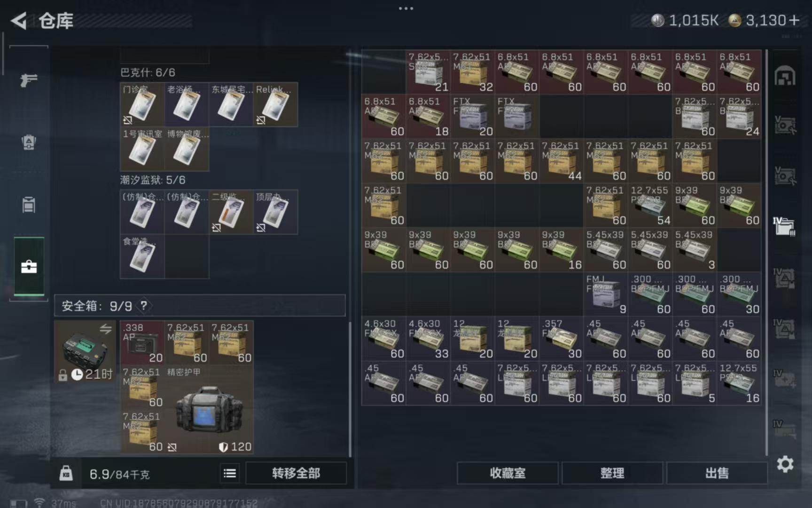Viewport: 812px width, 508px height.
Task: Click the 37ms ping readout
Action: (63, 503)
